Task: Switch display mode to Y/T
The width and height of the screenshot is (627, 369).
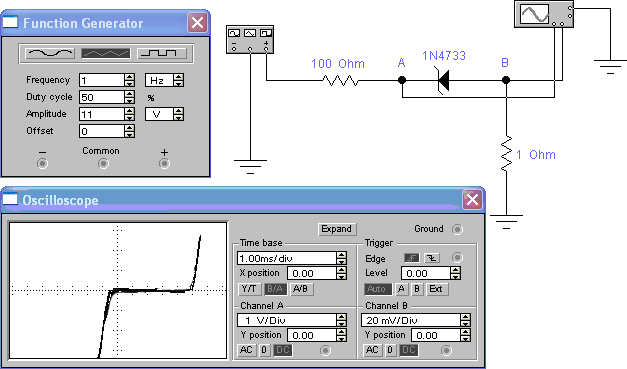Action: tap(250, 289)
